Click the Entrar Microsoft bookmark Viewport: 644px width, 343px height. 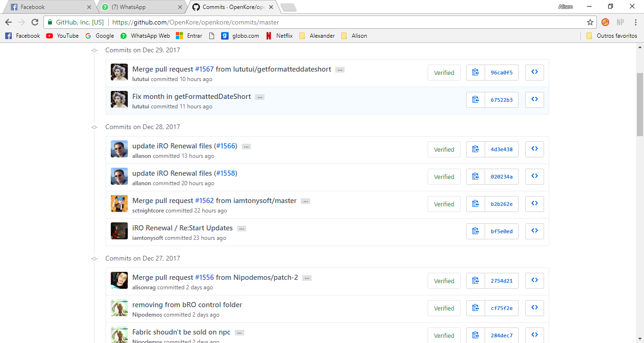(x=189, y=36)
